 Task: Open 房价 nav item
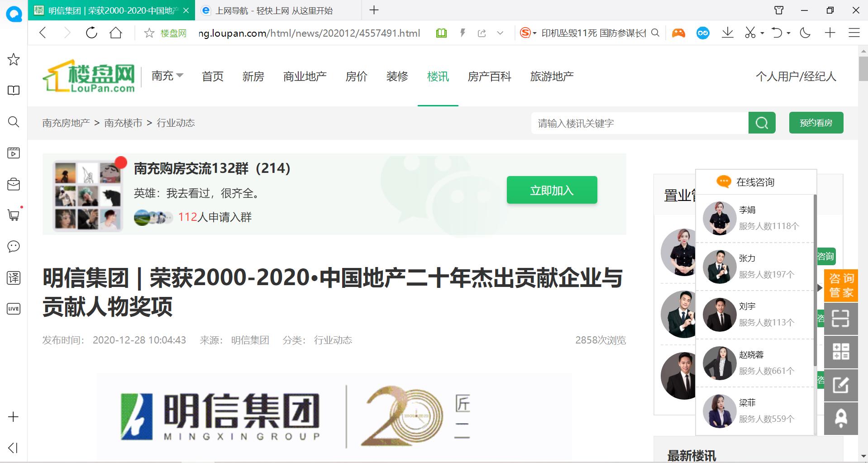tap(357, 76)
